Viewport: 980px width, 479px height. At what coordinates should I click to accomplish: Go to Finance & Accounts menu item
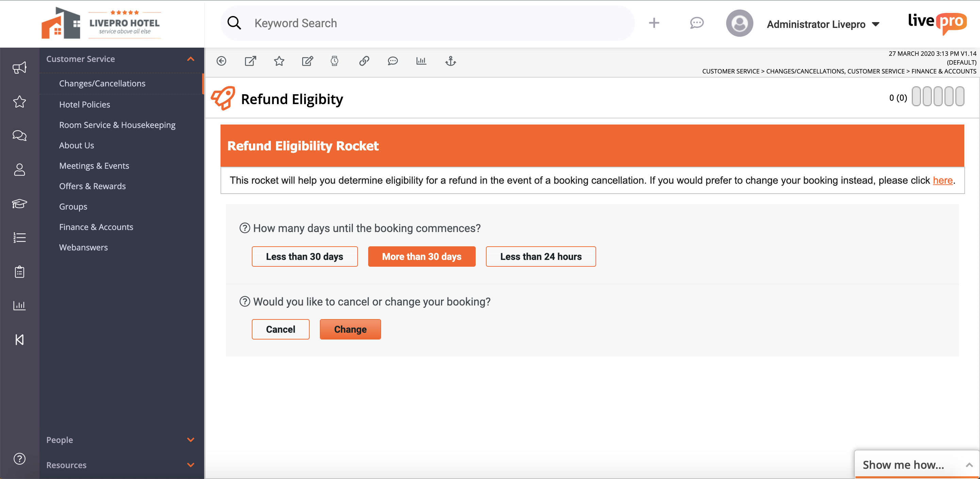pos(96,227)
